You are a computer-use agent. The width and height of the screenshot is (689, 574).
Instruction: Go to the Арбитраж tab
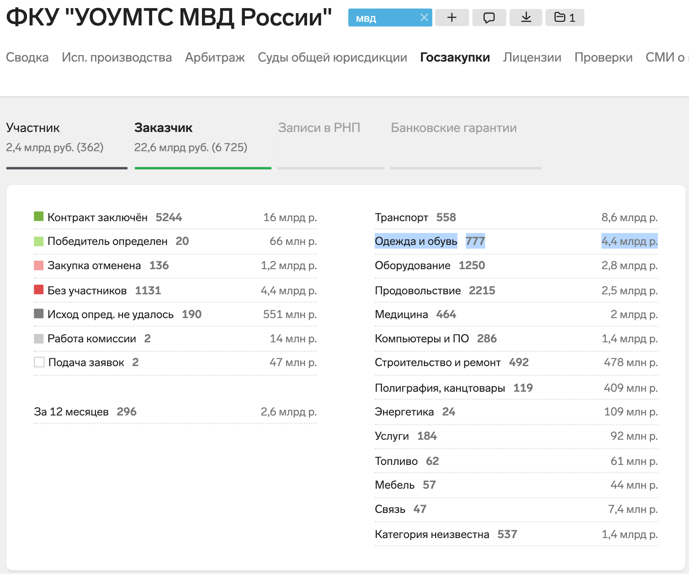click(x=214, y=58)
